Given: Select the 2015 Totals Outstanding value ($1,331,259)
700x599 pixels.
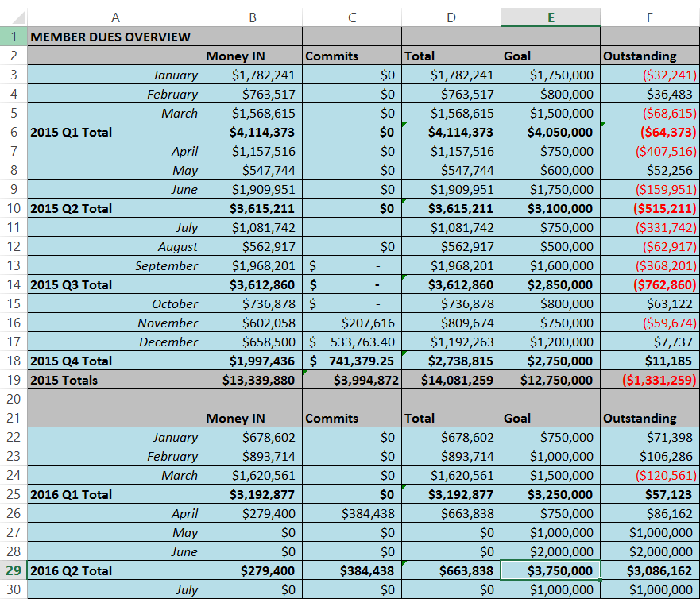Looking at the screenshot, I should [649, 380].
